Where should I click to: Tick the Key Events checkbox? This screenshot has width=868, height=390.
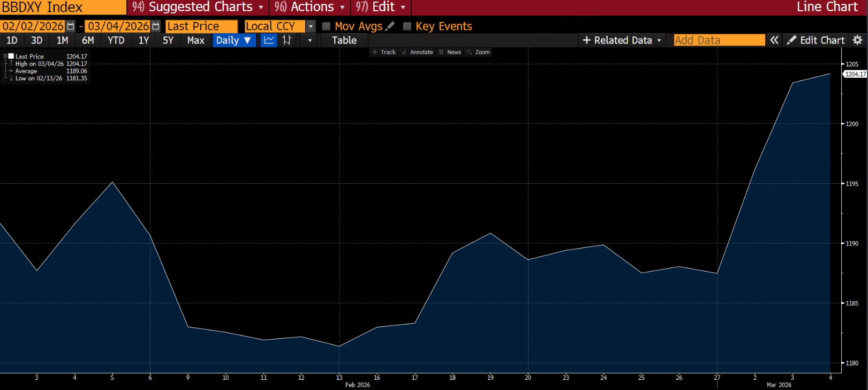(x=407, y=26)
